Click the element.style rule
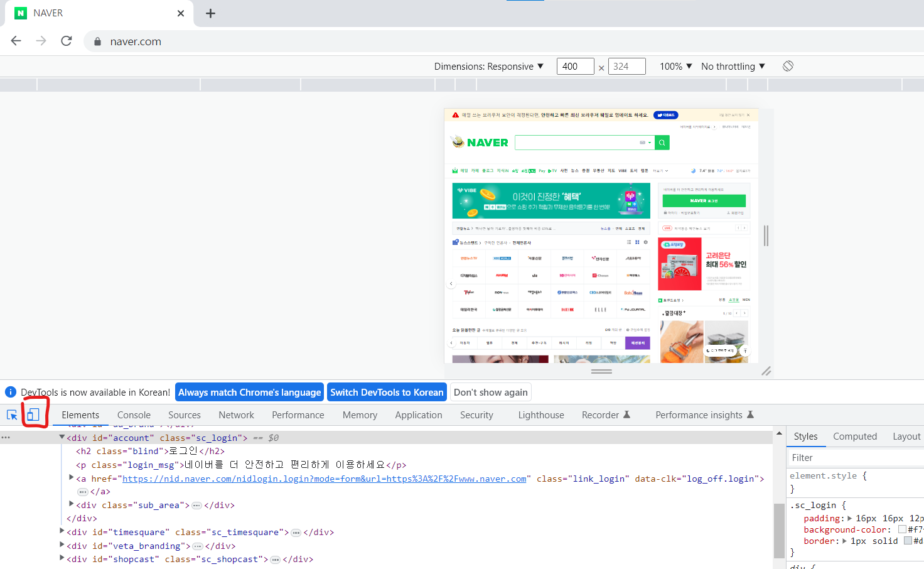Viewport: 924px width, 569px height. 828,476
